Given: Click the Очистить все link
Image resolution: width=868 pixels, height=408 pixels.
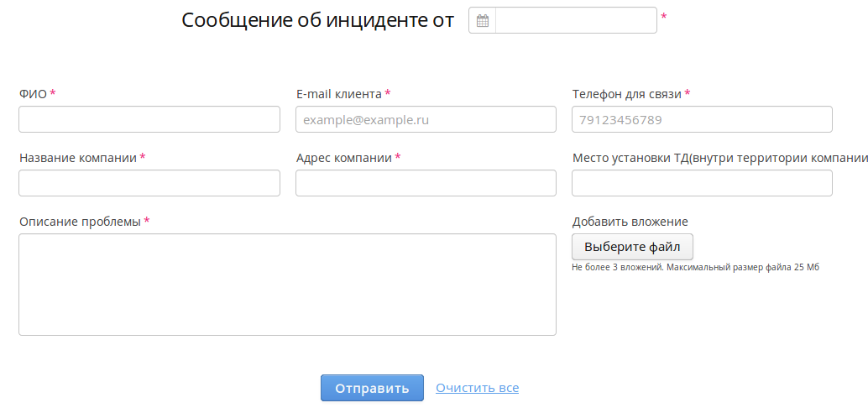Looking at the screenshot, I should (x=477, y=388).
